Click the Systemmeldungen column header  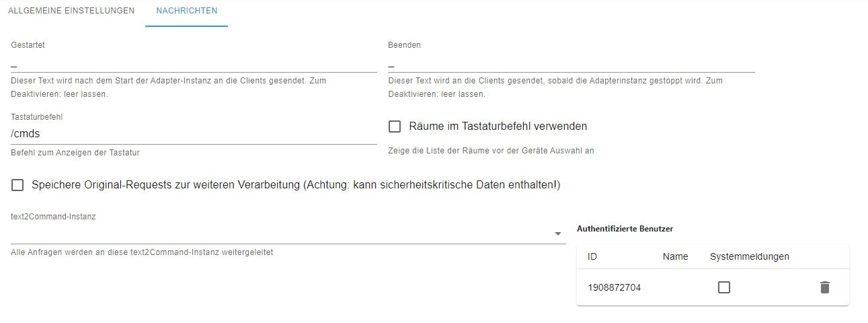pyautogui.click(x=749, y=256)
